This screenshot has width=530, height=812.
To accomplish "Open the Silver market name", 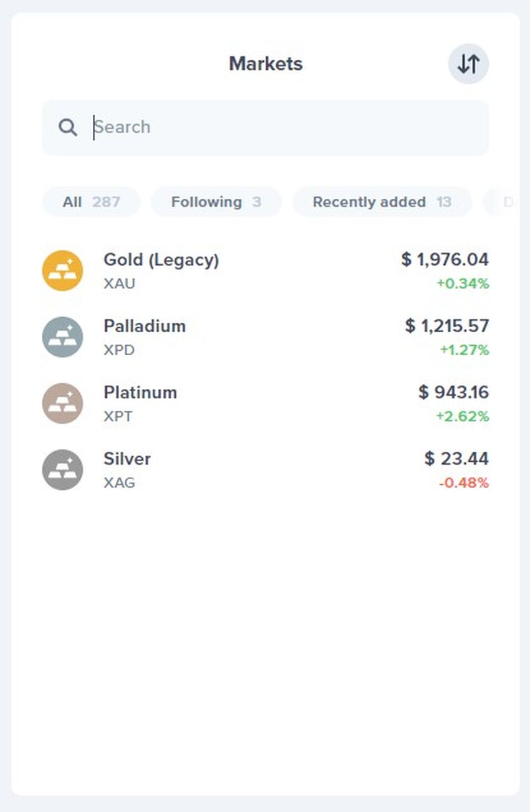I will click(127, 459).
